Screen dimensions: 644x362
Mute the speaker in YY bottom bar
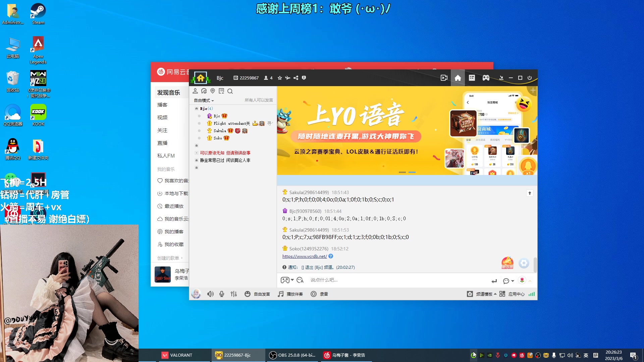coord(210,294)
